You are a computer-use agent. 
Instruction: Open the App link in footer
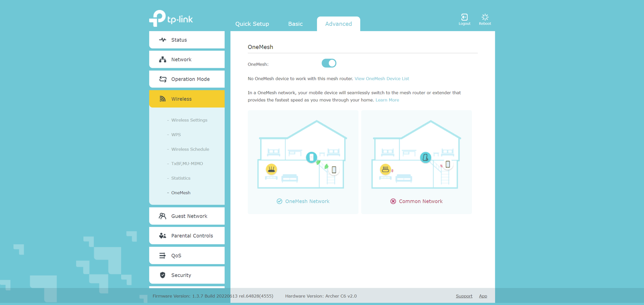[x=483, y=296]
